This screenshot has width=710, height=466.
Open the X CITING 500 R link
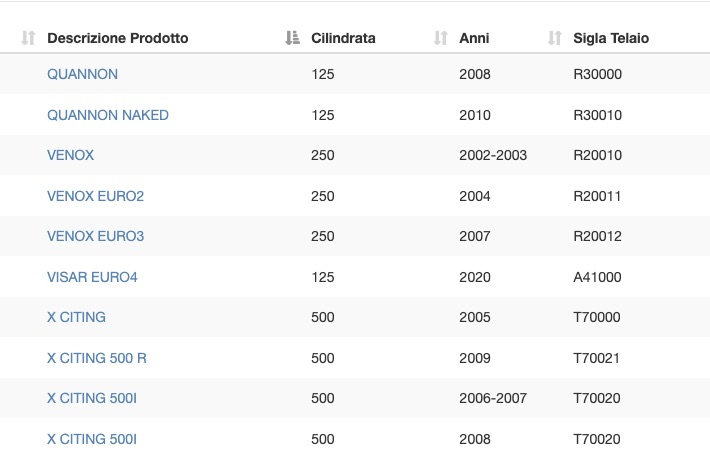click(x=97, y=358)
